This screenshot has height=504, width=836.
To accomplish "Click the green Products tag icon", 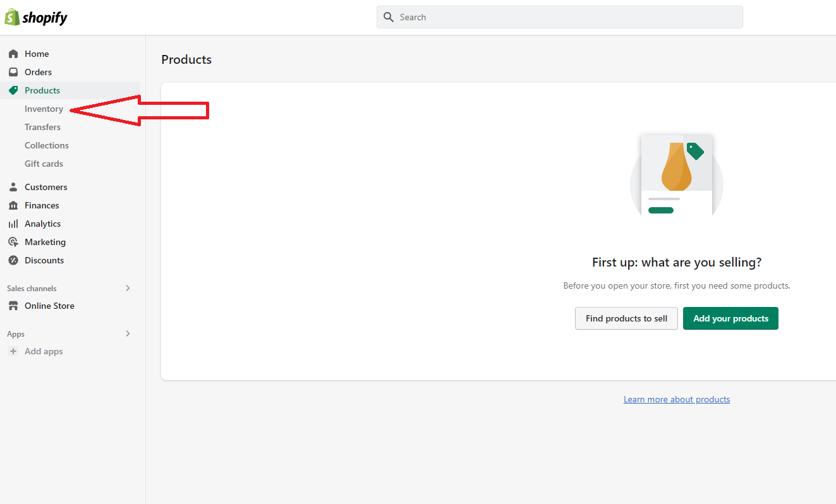I will point(13,90).
